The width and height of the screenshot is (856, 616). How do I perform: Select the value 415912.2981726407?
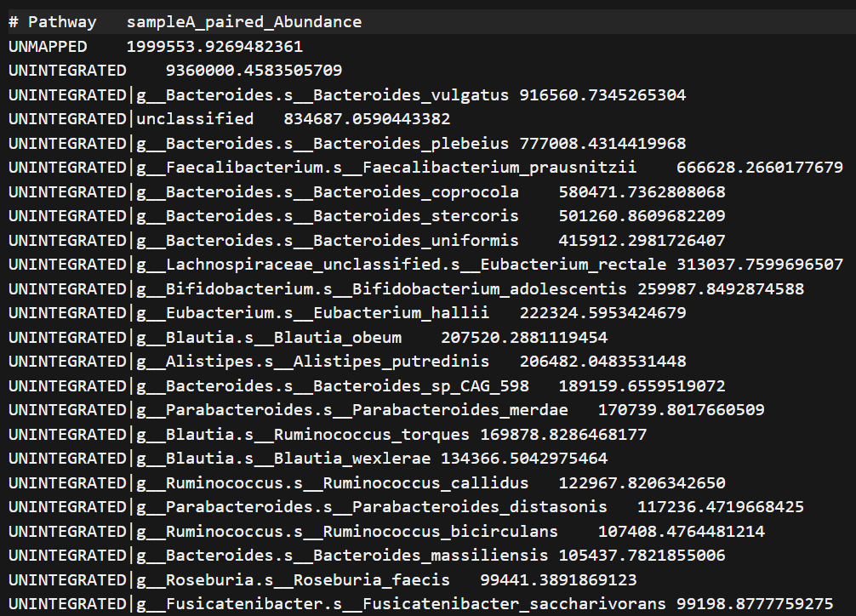pos(642,241)
